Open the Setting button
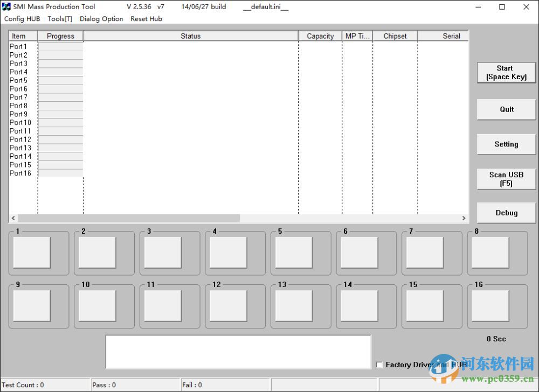Screen dimensions: 539x392 pos(506,144)
